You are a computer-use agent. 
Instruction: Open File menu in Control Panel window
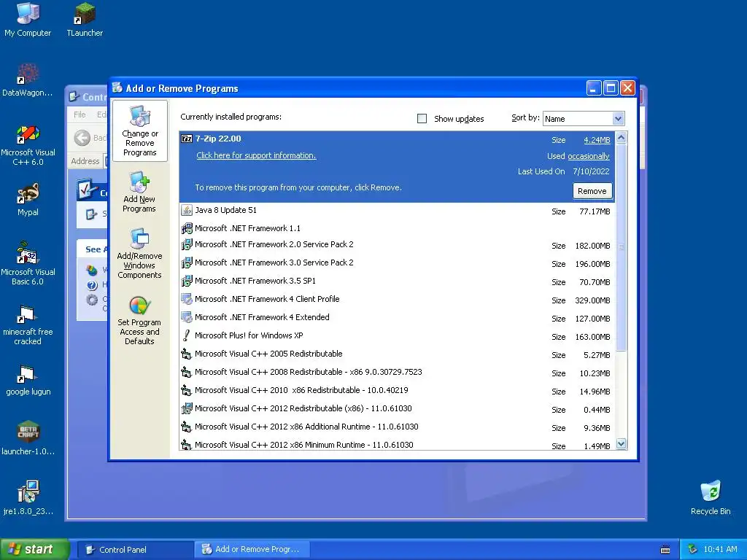tap(80, 114)
